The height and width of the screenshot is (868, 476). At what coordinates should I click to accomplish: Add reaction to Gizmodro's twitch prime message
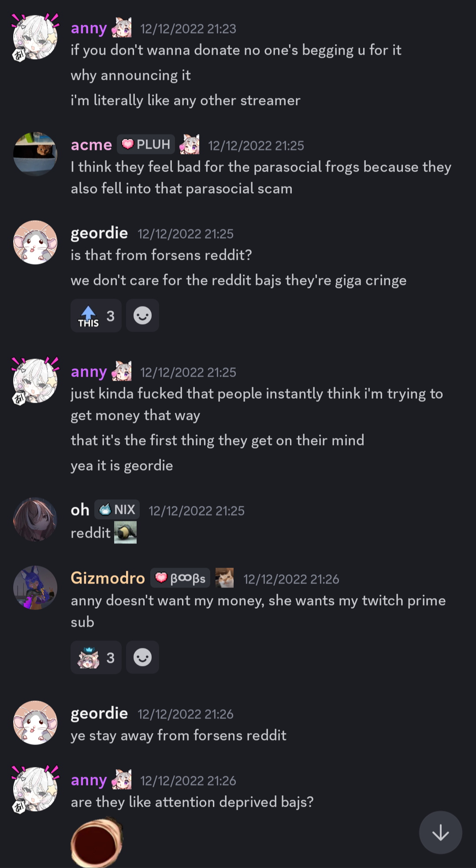(x=142, y=657)
